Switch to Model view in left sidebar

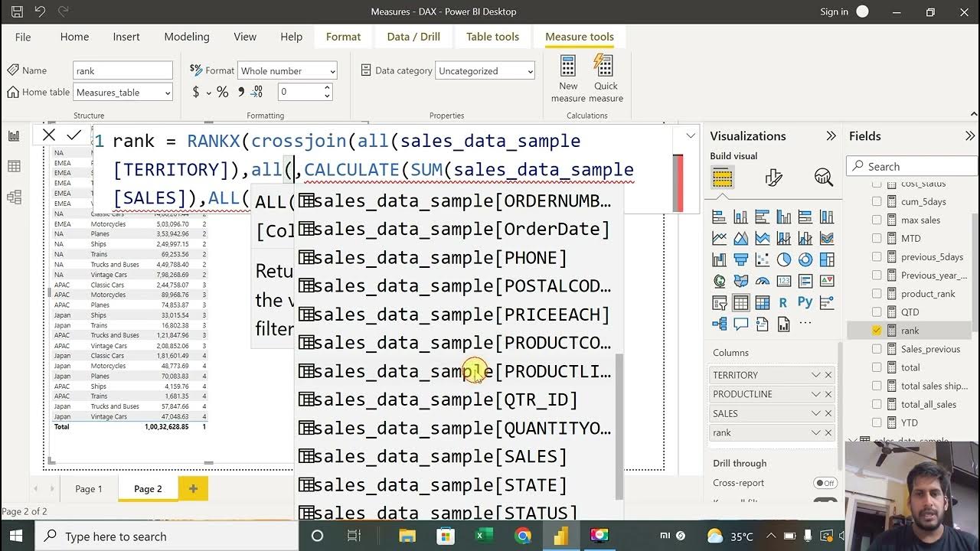(14, 197)
